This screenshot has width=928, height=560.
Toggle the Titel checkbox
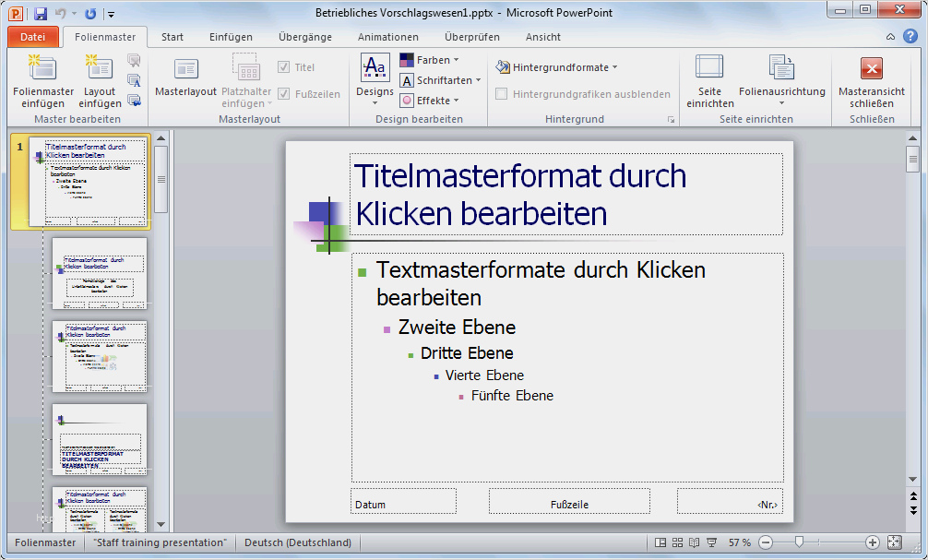(x=284, y=67)
